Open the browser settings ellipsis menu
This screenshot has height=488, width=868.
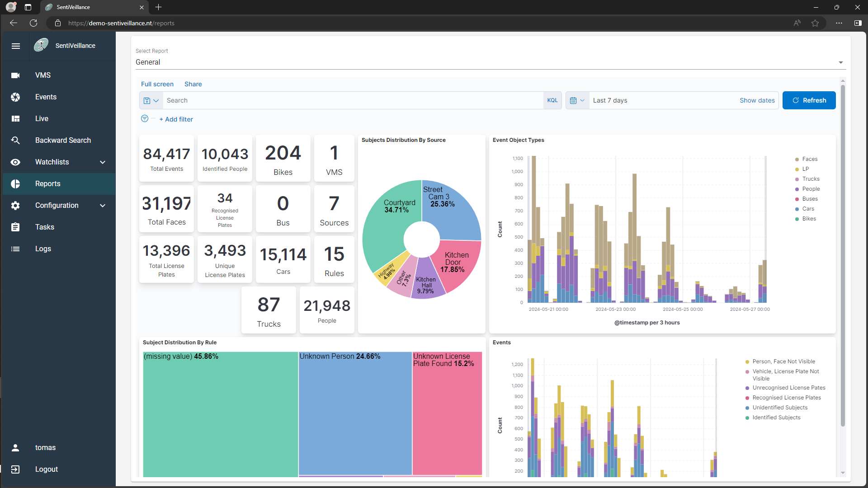pyautogui.click(x=839, y=23)
